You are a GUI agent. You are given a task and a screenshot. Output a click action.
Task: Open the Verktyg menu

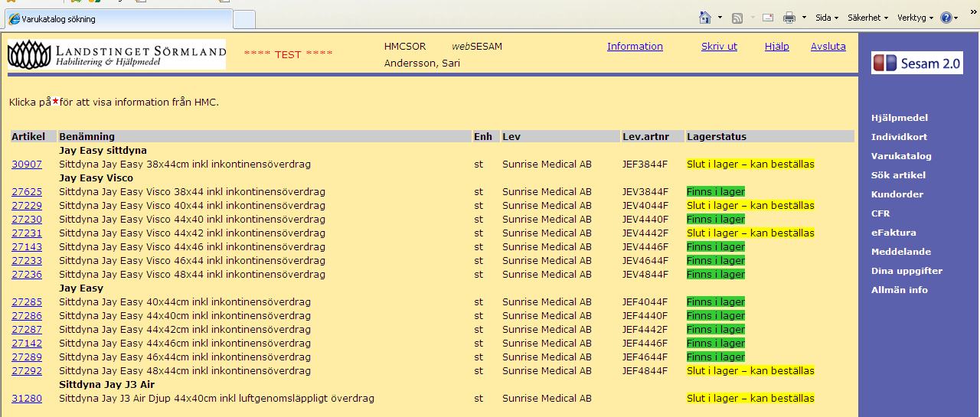pos(915,18)
